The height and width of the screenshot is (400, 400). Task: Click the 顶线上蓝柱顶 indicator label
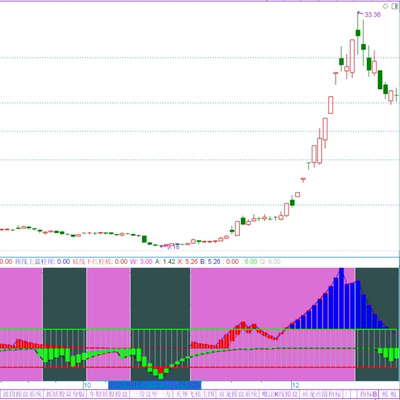click(x=35, y=262)
